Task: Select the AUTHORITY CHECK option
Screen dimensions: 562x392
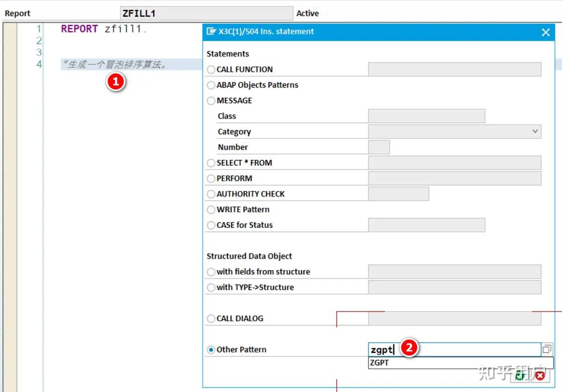Action: pyautogui.click(x=211, y=194)
